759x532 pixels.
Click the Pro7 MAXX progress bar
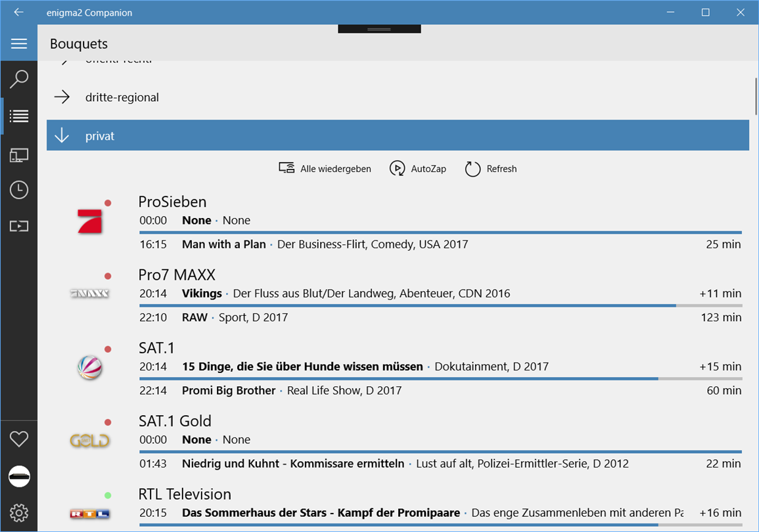(440, 305)
